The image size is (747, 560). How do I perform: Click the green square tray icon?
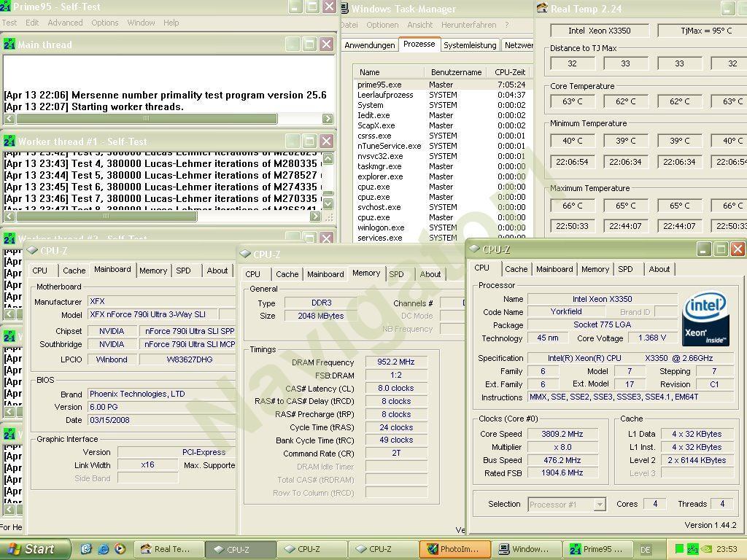tap(680, 549)
